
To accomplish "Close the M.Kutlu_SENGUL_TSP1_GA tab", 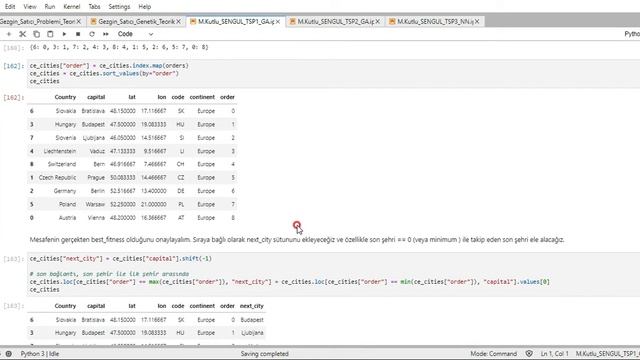I will click(278, 22).
